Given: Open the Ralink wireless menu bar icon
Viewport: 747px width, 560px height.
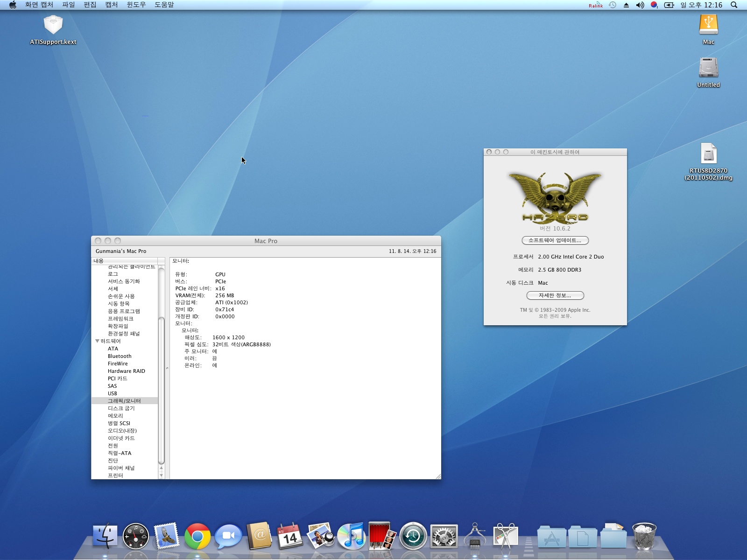Looking at the screenshot, I should coord(596,5).
